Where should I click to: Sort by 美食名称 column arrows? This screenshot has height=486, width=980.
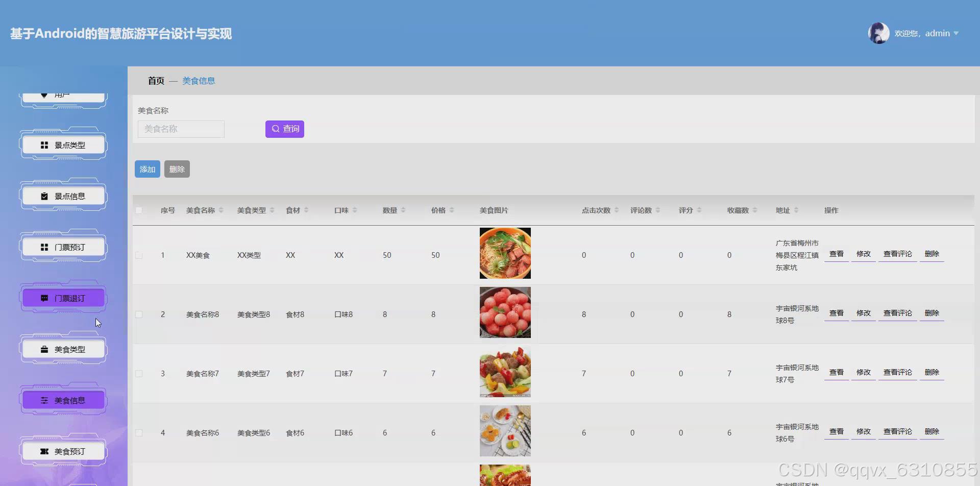(221, 210)
